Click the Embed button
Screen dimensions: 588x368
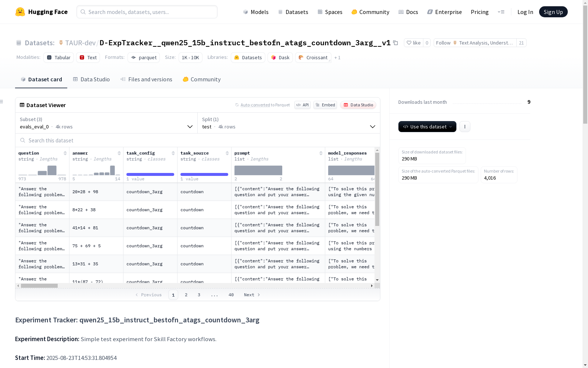click(325, 105)
